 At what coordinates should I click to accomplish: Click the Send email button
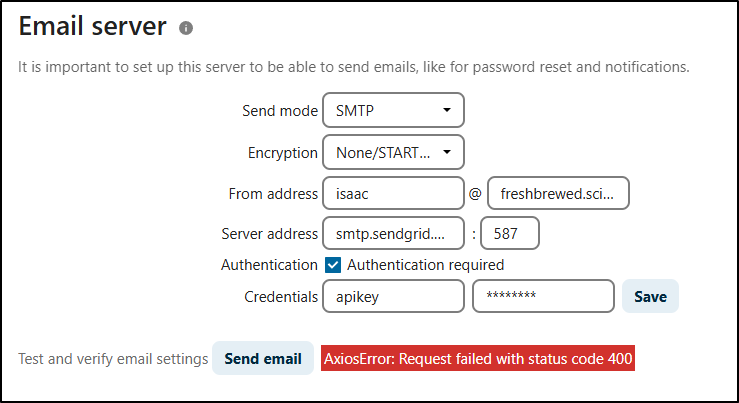[x=262, y=358]
